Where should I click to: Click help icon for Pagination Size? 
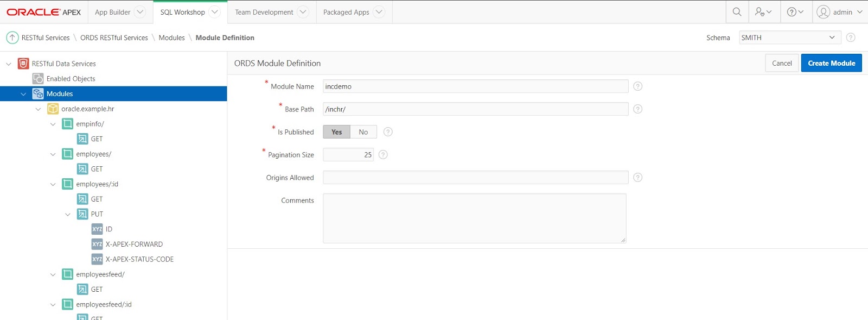383,155
